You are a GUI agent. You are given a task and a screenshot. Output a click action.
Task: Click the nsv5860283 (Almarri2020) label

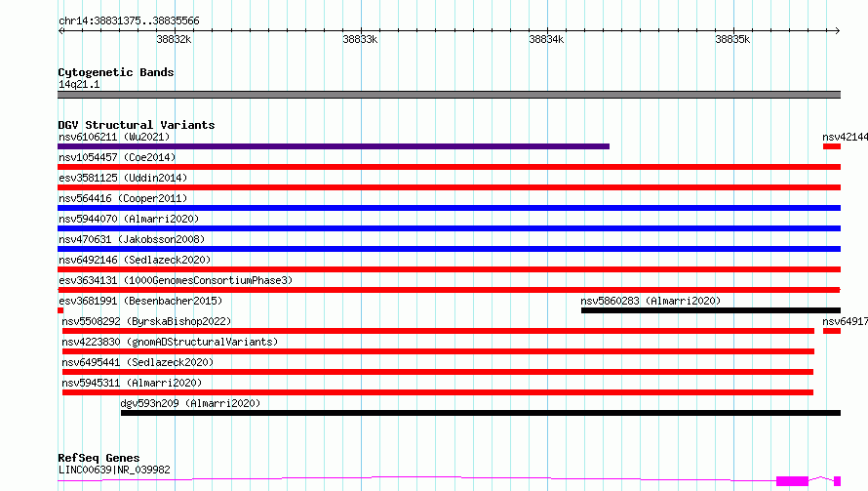(651, 301)
